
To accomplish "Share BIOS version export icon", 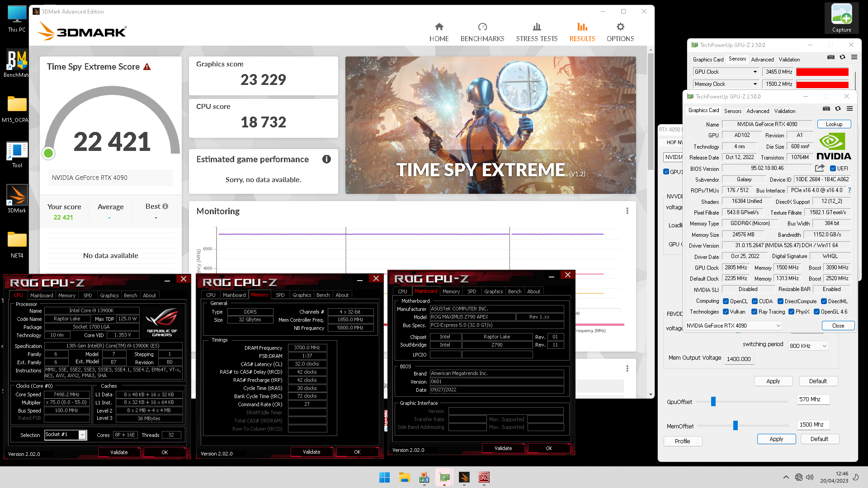I will [820, 168].
